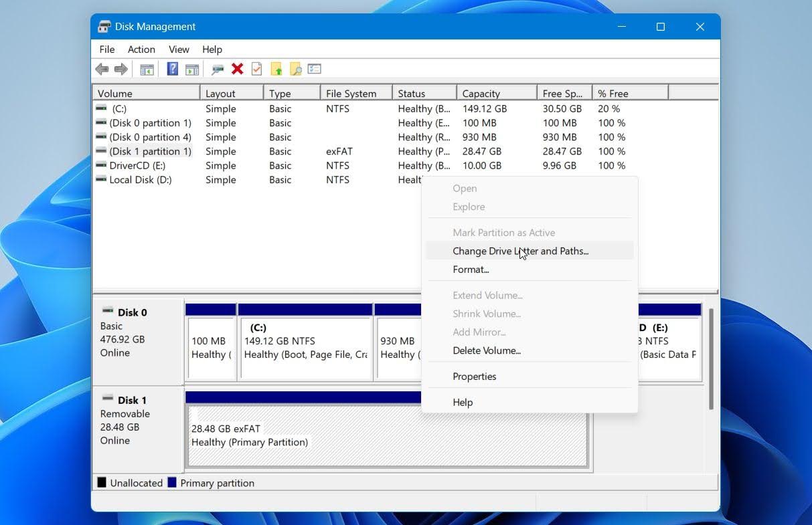Open the View menu
Image resolution: width=812 pixels, height=525 pixels.
[x=179, y=49]
